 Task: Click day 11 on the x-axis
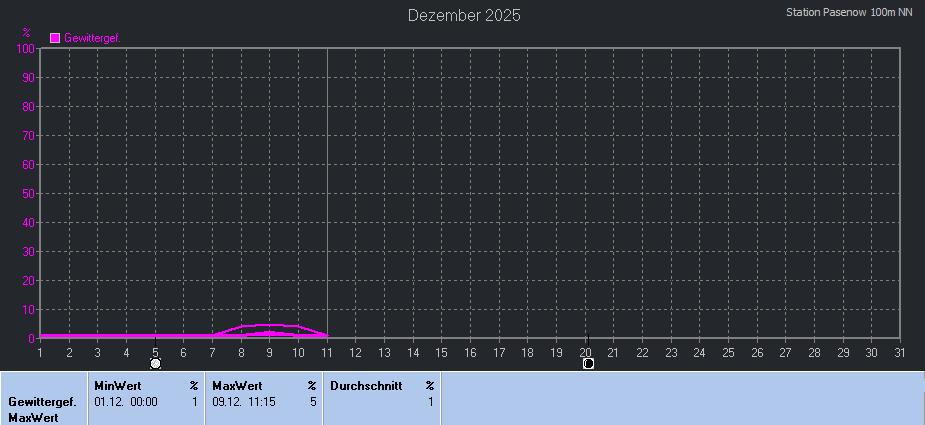[x=327, y=352]
